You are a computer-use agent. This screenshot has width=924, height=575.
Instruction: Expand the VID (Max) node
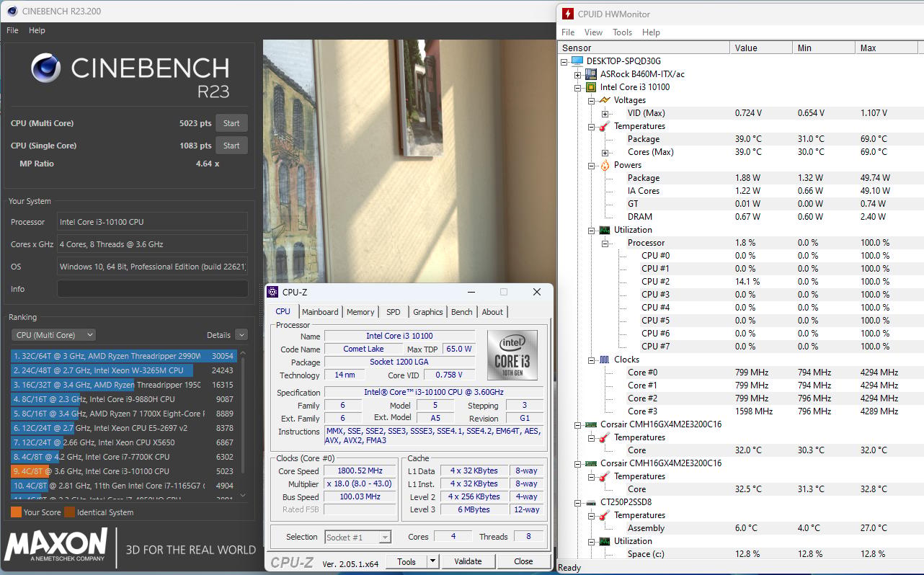[x=605, y=113]
